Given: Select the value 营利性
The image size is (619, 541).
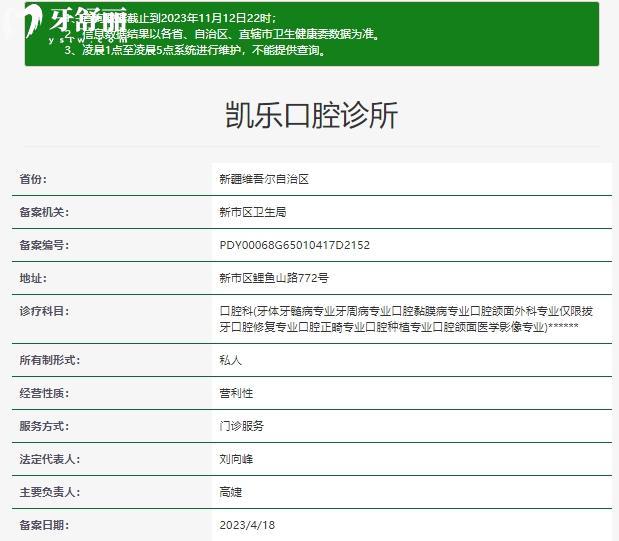Looking at the screenshot, I should coord(236,393).
